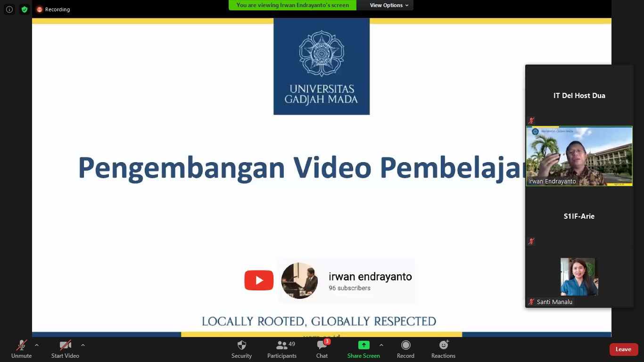Click the Irwan Endrayanto name label
This screenshot has height=362, width=644.
(552, 181)
